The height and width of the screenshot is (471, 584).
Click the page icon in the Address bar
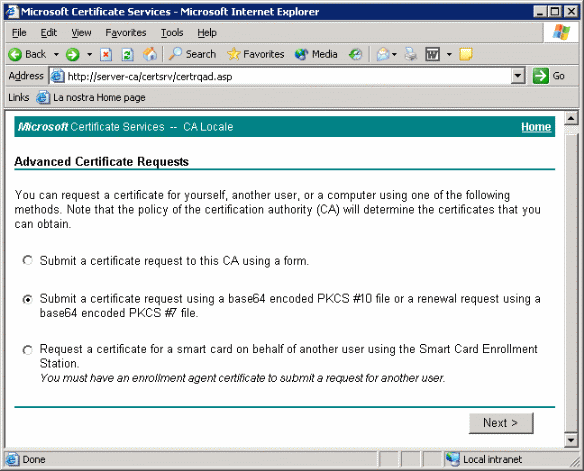coord(58,76)
